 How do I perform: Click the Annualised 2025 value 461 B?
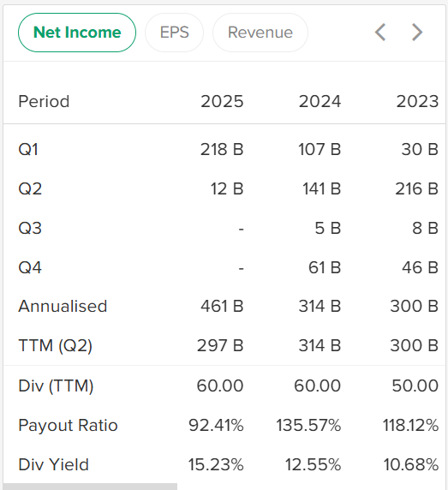[222, 306]
